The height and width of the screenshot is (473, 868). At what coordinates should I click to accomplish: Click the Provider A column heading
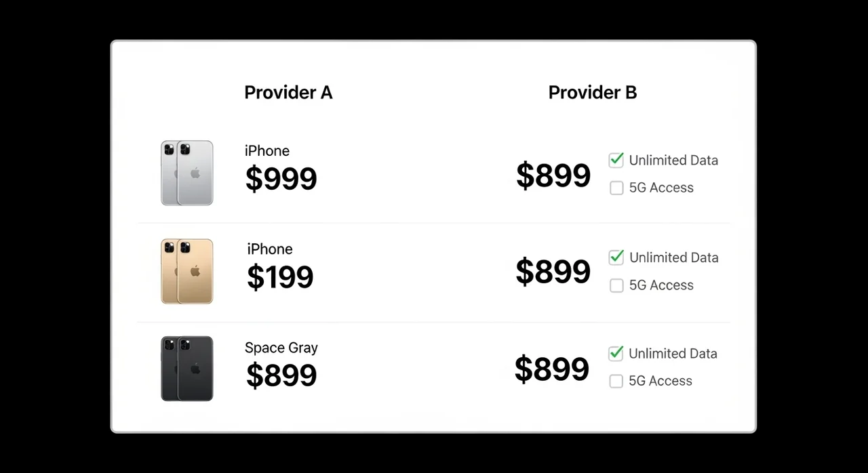[288, 93]
